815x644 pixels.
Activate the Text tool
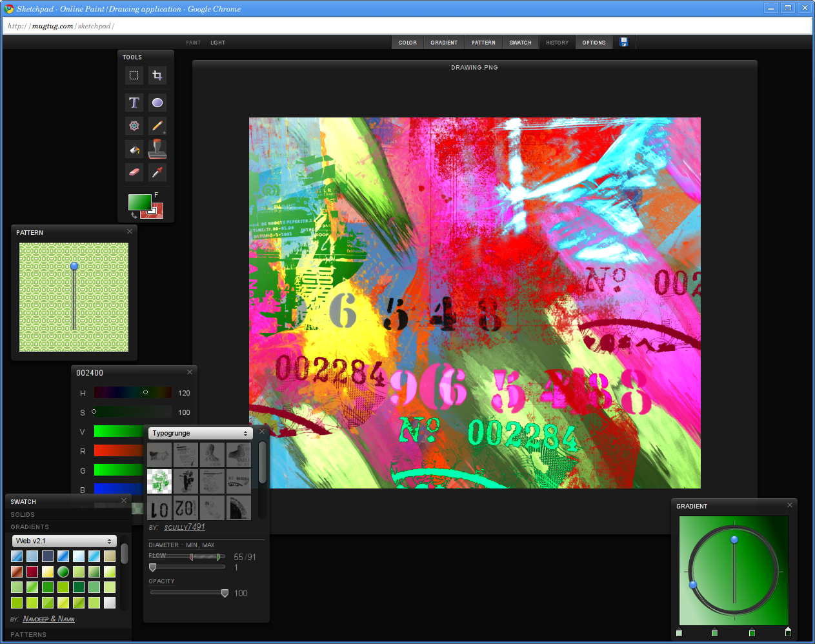coord(134,103)
